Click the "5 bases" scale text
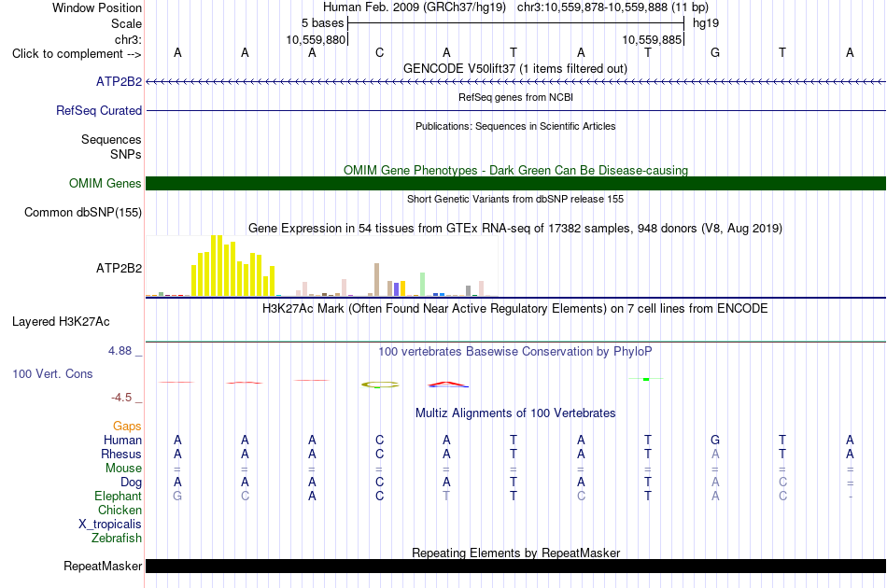 point(322,23)
